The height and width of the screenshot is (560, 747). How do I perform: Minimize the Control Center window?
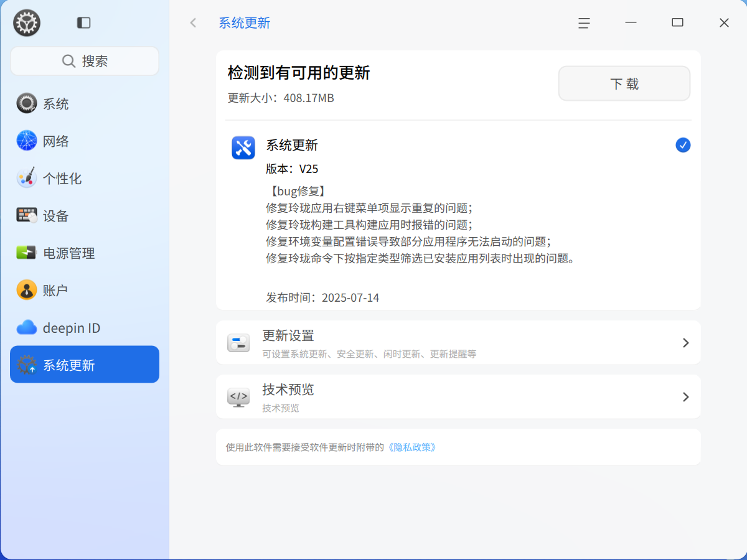click(x=631, y=23)
